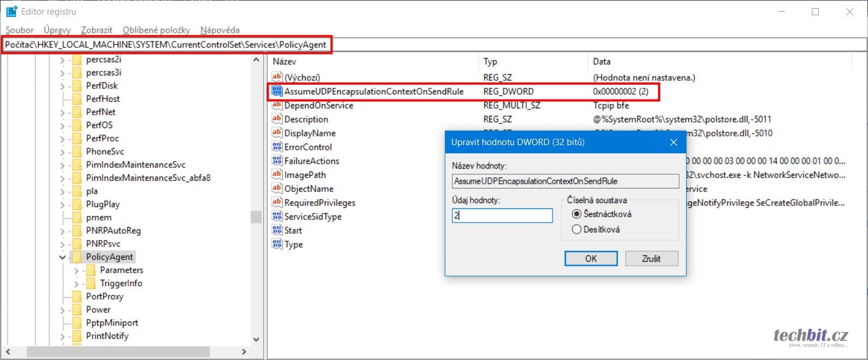
Task: Click the PolicyAgent folder icon in tree
Action: [76, 257]
